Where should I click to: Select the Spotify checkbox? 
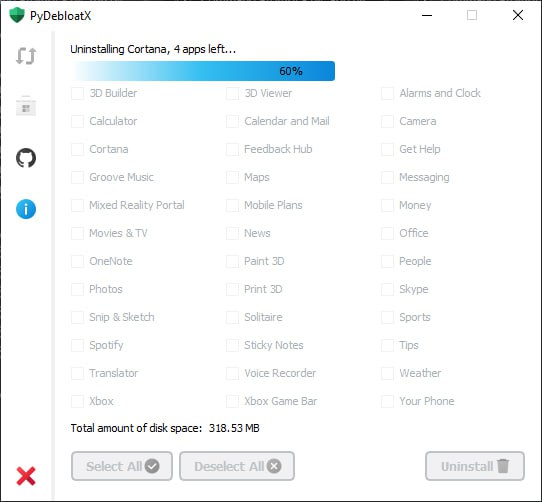tap(77, 345)
